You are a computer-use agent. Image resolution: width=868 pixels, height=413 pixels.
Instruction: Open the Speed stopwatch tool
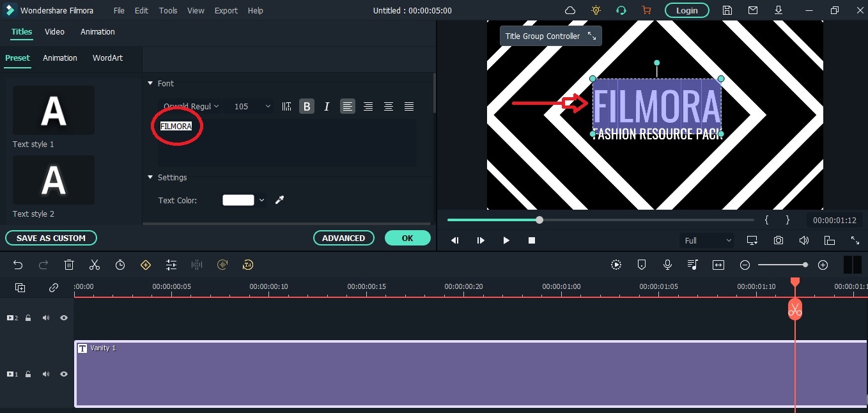click(120, 265)
